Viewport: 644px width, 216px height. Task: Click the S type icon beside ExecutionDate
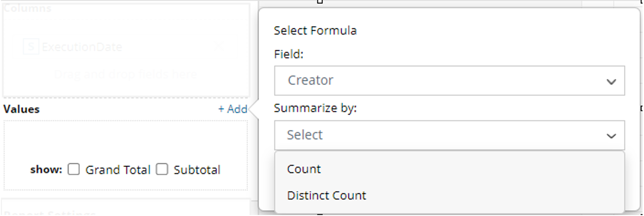pyautogui.click(x=31, y=47)
